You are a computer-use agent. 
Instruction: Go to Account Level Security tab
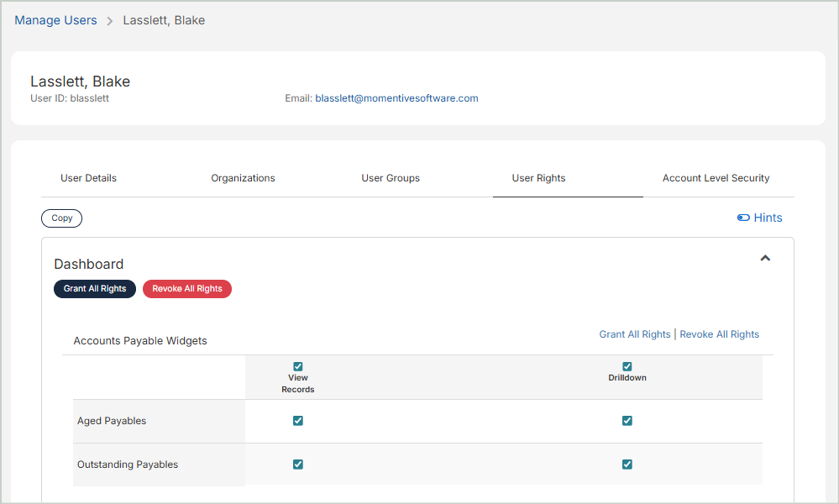716,178
